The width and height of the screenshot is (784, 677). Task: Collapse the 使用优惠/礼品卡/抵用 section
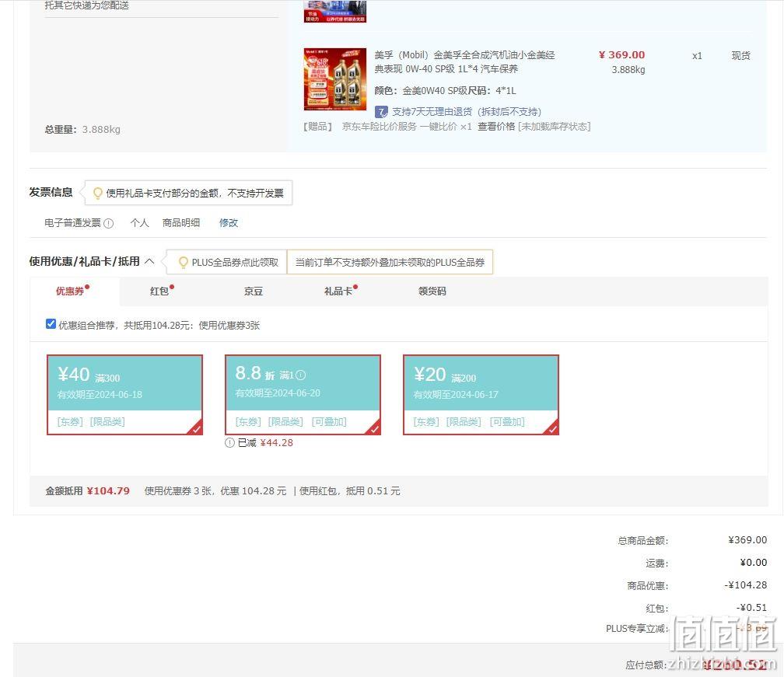[149, 261]
